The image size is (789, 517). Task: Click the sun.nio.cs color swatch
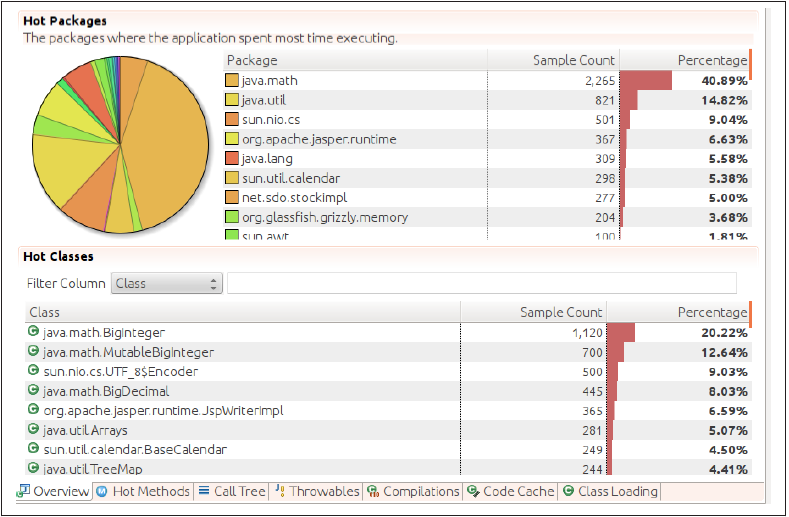[x=232, y=119]
